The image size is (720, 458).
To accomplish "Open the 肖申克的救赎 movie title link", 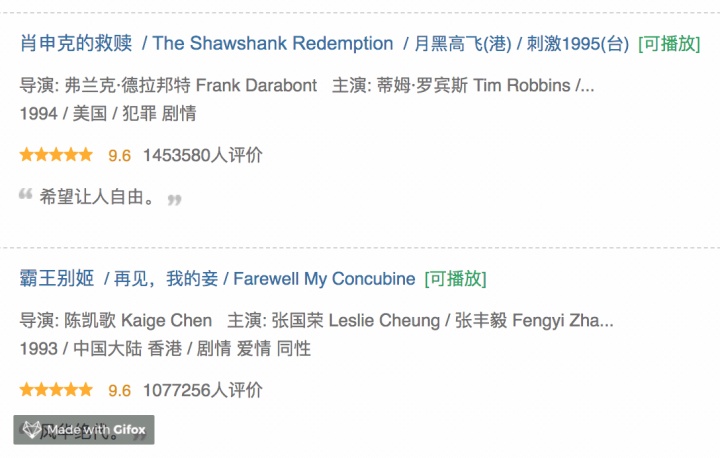I will (76, 43).
